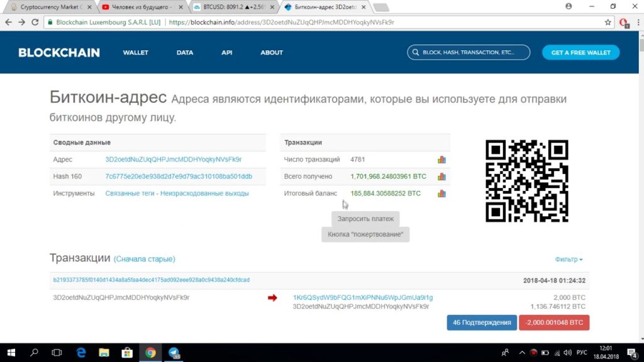The height and width of the screenshot is (362, 644).
Task: Click the Запросить платеж button
Action: (x=365, y=219)
